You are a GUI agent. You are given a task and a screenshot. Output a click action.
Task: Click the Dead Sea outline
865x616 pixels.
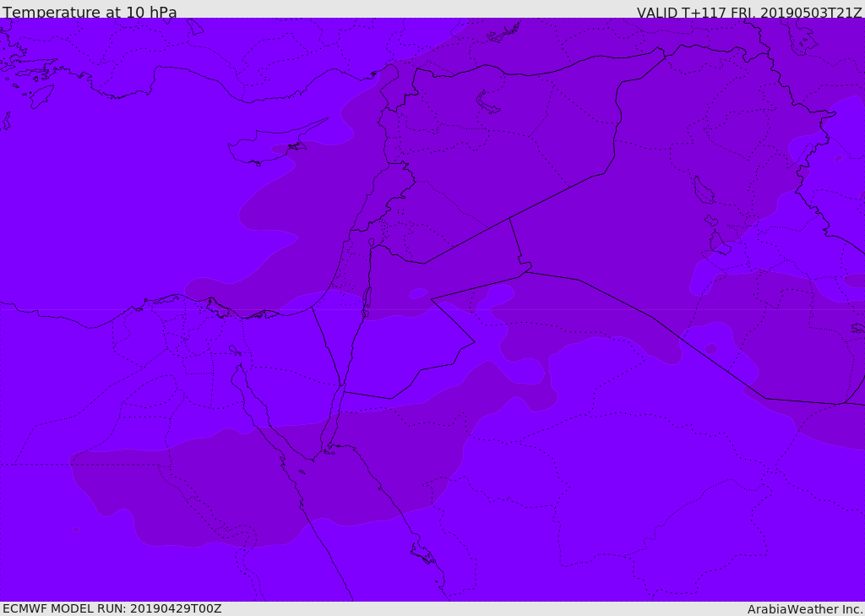point(367,298)
